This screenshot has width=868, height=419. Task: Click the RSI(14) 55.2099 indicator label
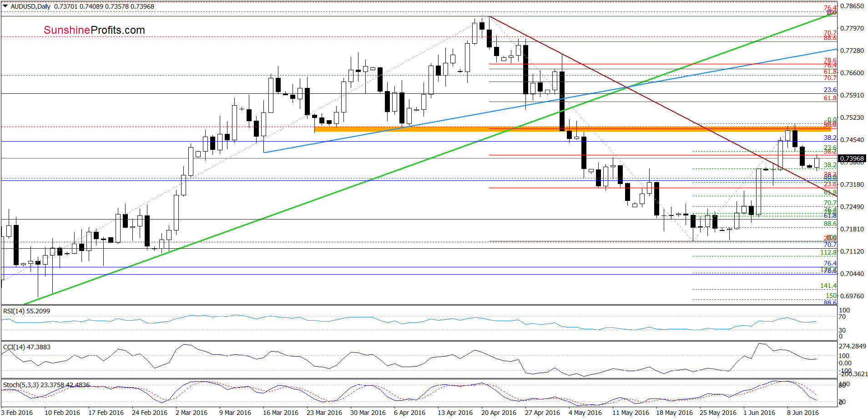[x=26, y=311]
